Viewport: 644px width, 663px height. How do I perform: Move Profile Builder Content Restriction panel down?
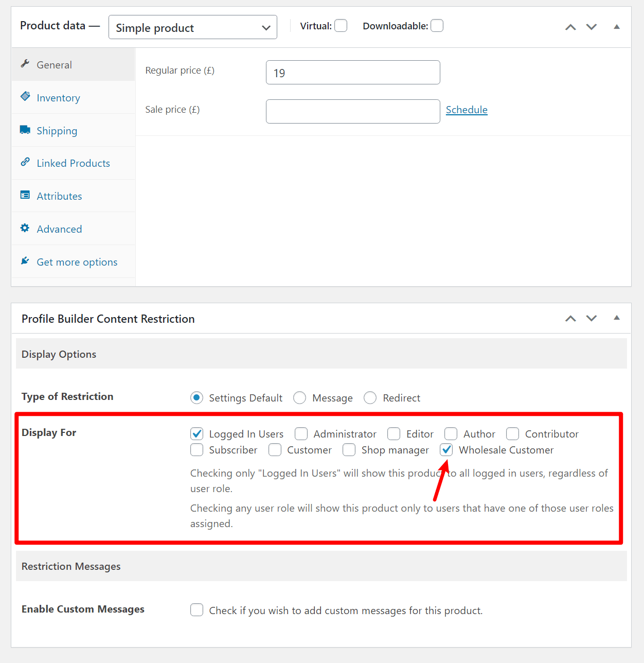pos(592,318)
